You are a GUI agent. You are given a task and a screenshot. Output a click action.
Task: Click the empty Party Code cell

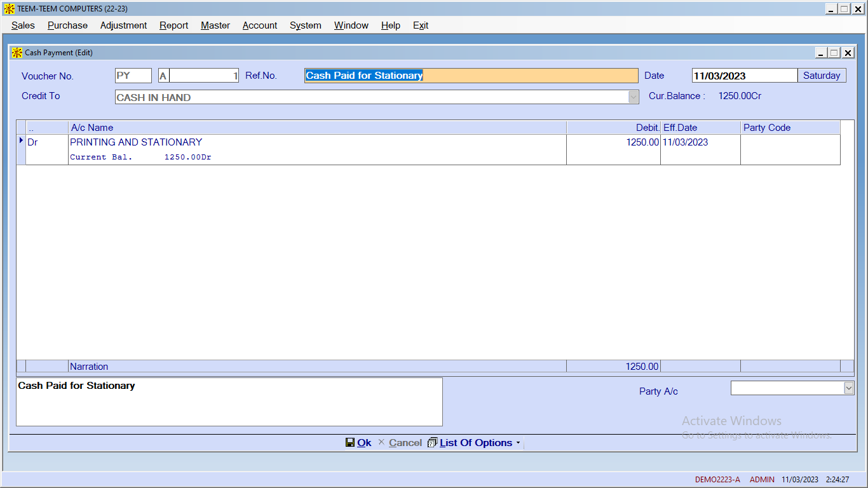pyautogui.click(x=790, y=149)
